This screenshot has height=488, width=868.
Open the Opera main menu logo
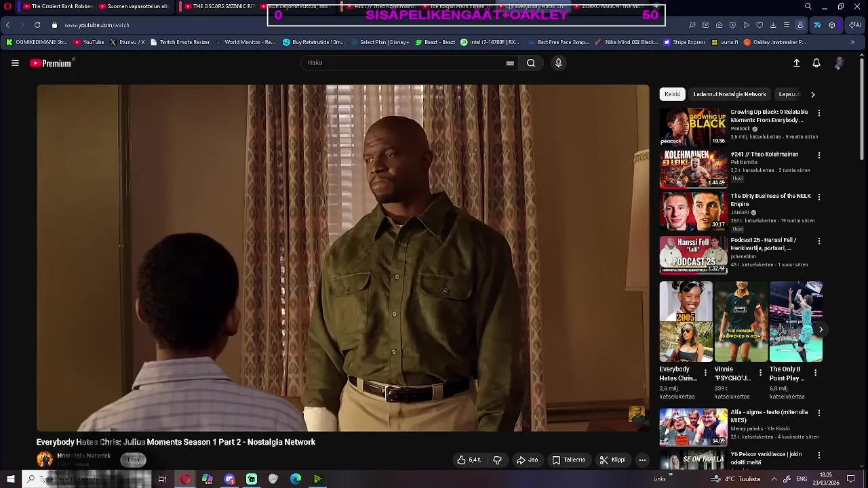click(x=7, y=7)
